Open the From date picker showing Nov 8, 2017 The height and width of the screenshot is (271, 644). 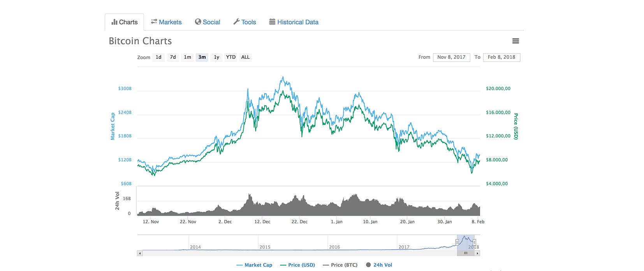451,57
